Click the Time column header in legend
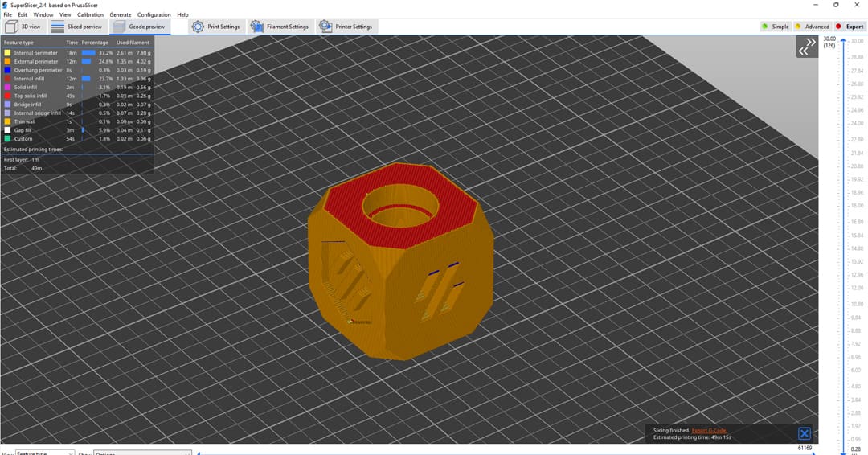This screenshot has width=868, height=455. click(x=72, y=43)
